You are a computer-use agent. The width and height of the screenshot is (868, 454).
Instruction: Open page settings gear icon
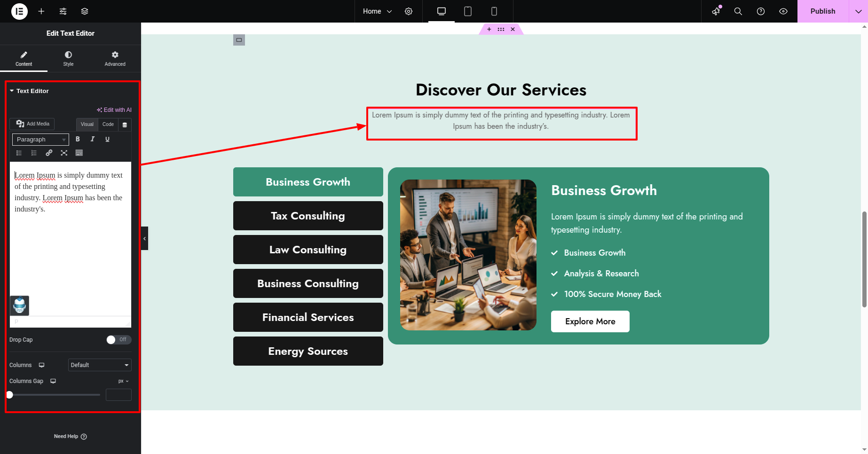tap(409, 11)
